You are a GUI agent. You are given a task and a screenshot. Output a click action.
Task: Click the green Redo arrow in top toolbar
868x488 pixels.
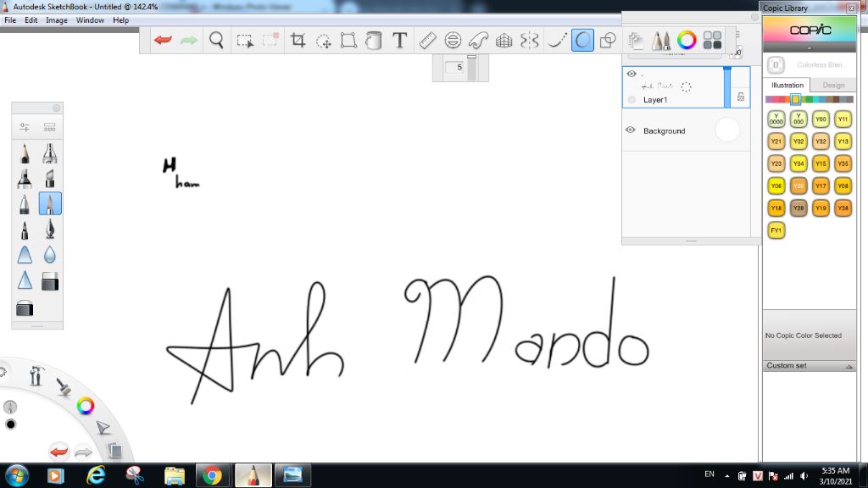click(189, 40)
